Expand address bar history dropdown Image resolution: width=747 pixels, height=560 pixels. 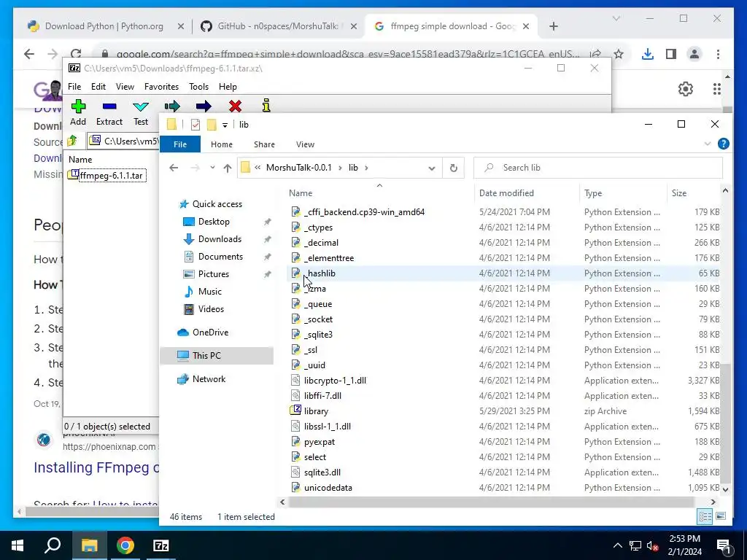(x=432, y=168)
